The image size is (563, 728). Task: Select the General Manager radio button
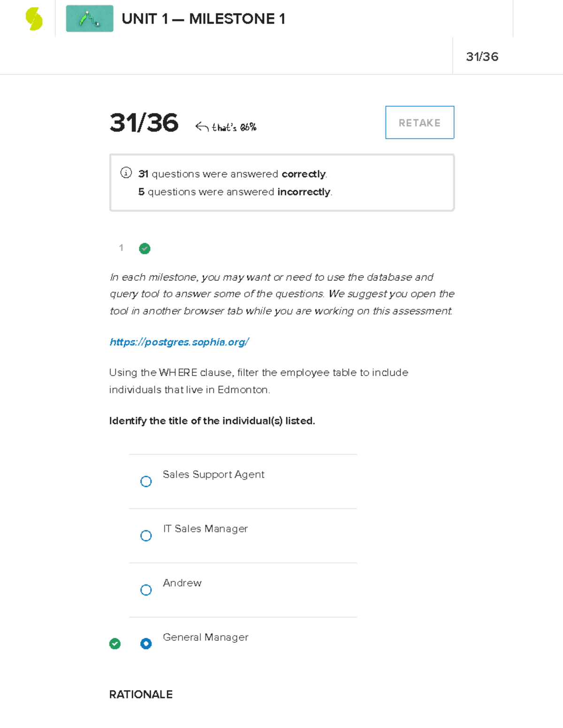tap(146, 644)
